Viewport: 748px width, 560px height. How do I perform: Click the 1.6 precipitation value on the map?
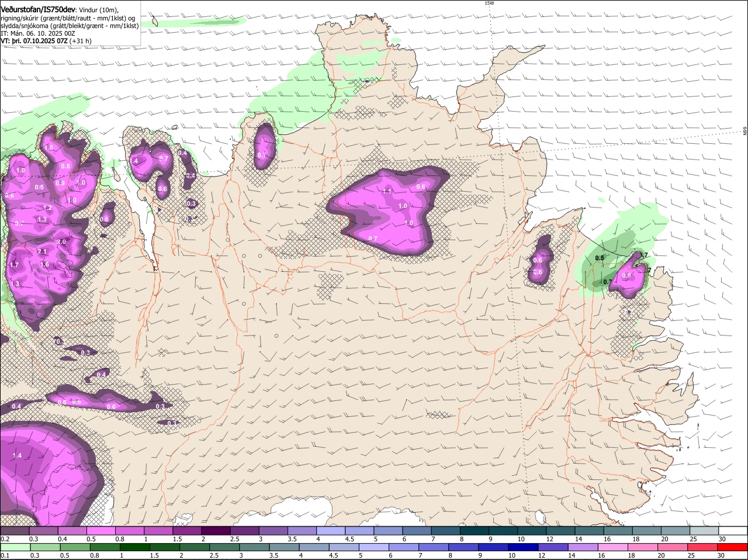point(44,265)
